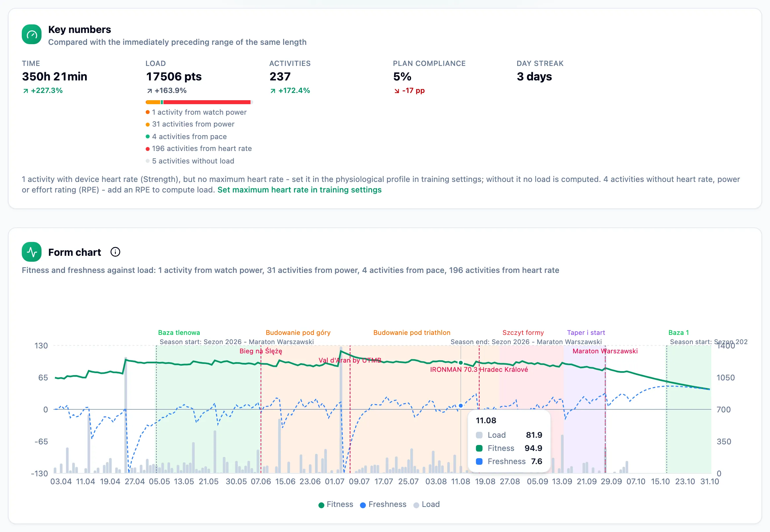
Task: Select '31 activities from power' legend entry
Action: (190, 124)
